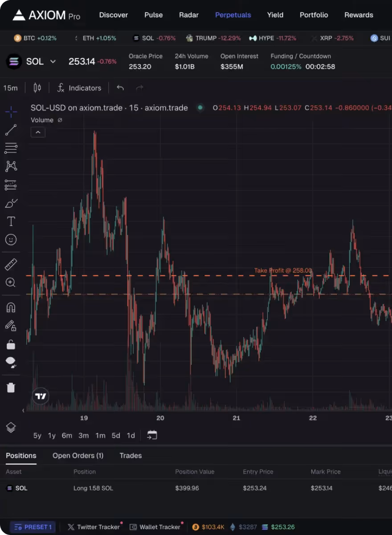This screenshot has height=535, width=392.
Task: Open the Portfolio page
Action: tap(314, 15)
